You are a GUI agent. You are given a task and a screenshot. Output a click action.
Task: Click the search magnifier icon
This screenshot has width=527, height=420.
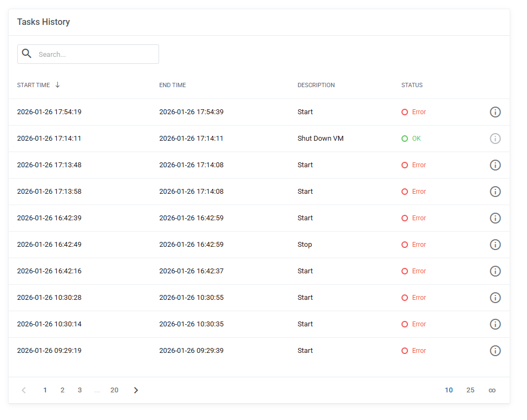pos(27,54)
